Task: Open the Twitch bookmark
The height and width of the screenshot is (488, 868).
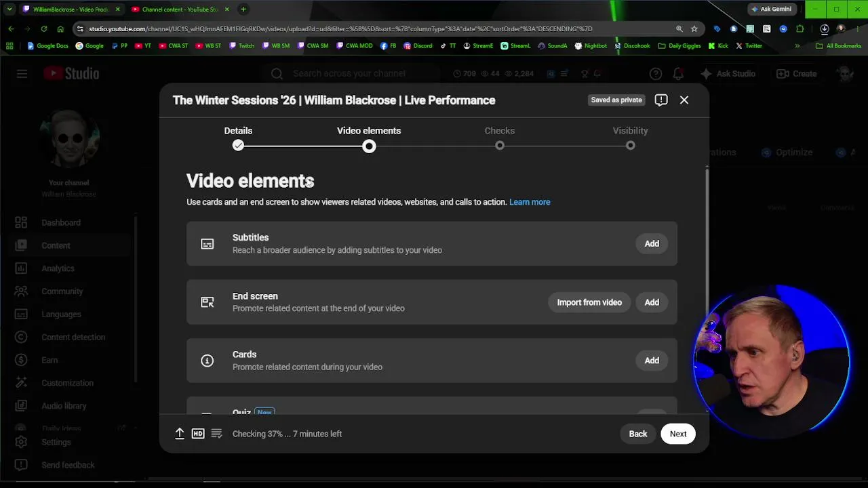Action: coord(242,46)
